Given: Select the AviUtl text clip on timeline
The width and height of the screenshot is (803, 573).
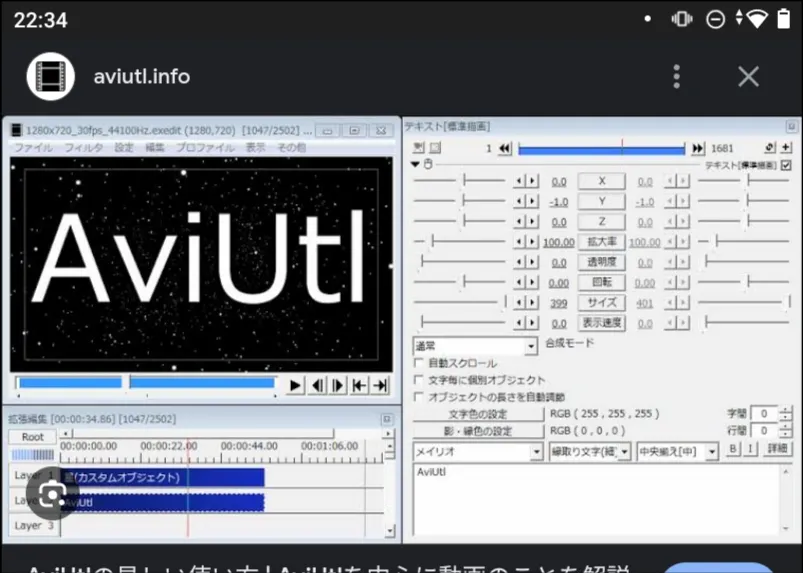Looking at the screenshot, I should point(162,502).
